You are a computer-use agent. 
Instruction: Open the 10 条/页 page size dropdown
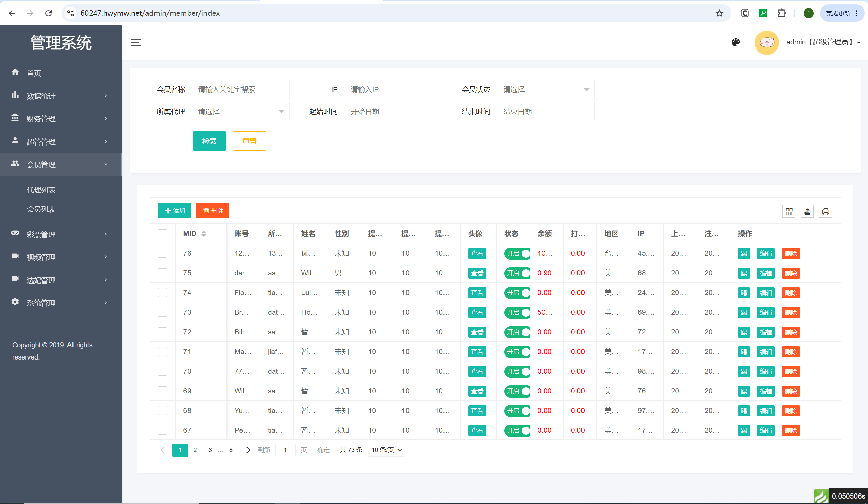coord(386,450)
